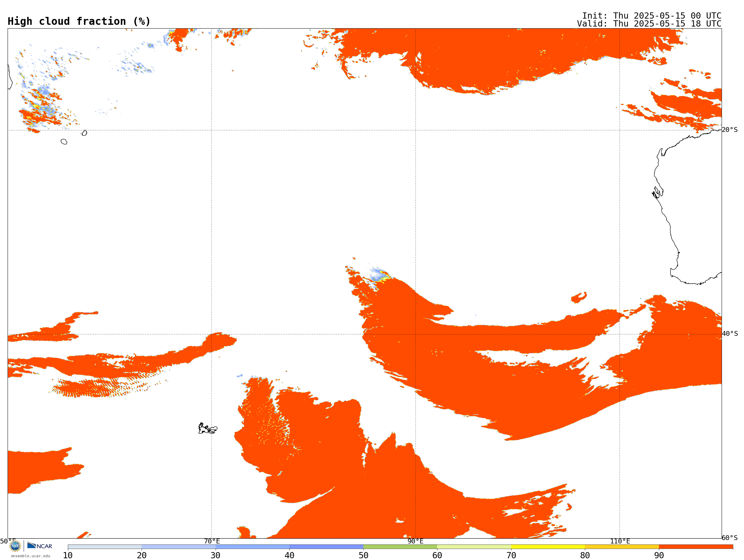This screenshot has height=560, width=744.
Task: Click the 10–20 pale gray colorbar segment
Action: click(105, 547)
